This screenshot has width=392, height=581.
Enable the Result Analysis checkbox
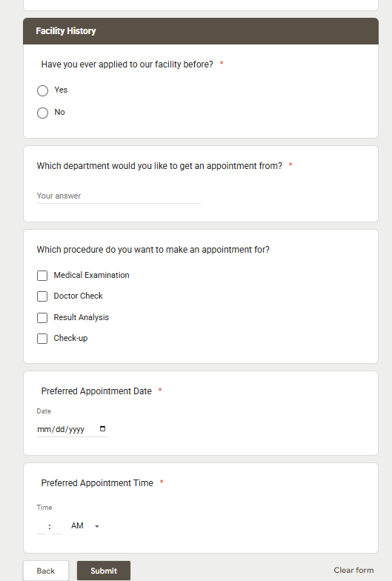42,317
